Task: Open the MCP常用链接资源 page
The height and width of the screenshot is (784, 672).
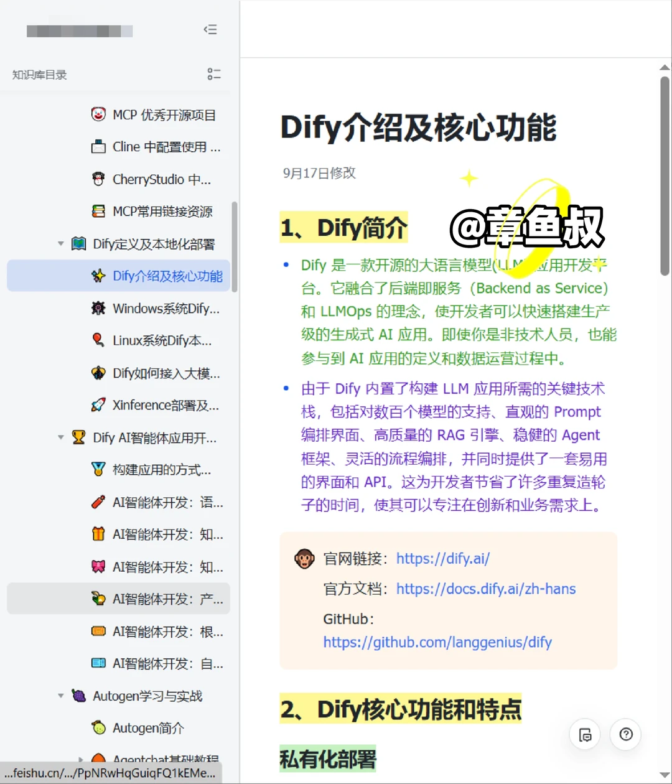Action: click(x=165, y=212)
